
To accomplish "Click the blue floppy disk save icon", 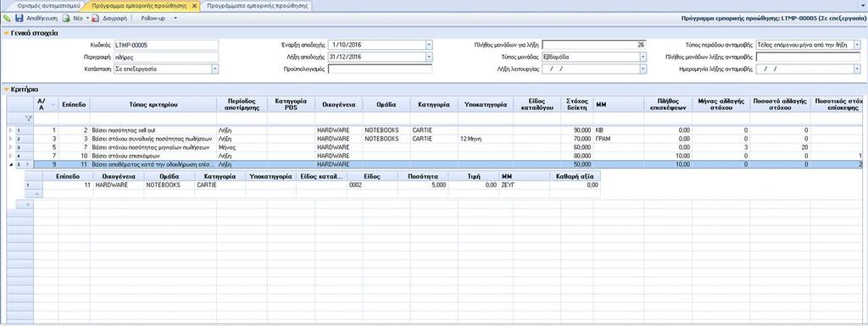I will point(19,19).
